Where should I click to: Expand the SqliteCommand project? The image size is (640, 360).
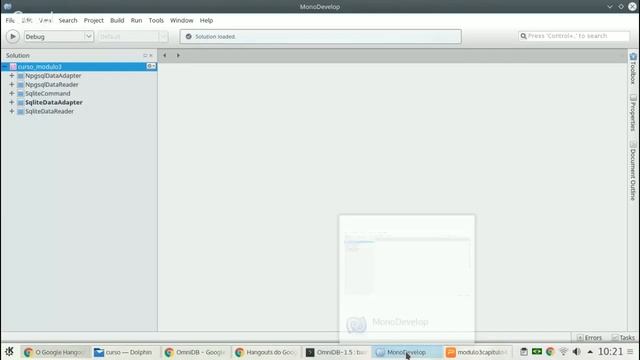(x=12, y=93)
